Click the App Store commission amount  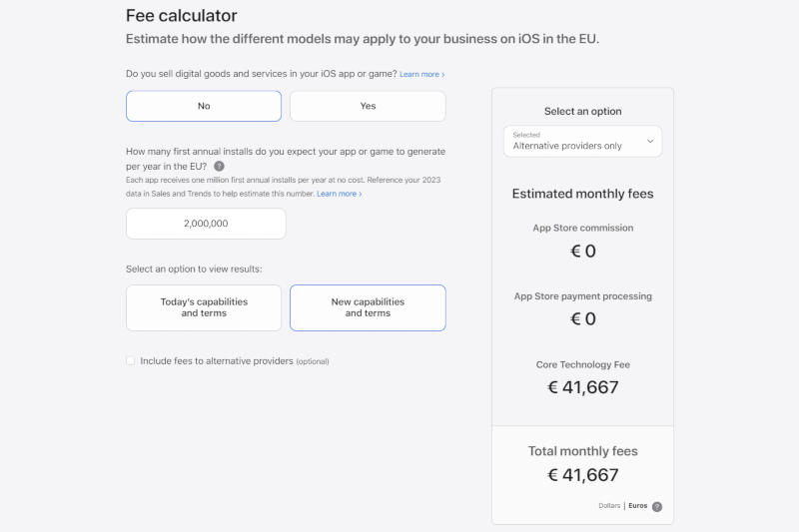point(582,251)
